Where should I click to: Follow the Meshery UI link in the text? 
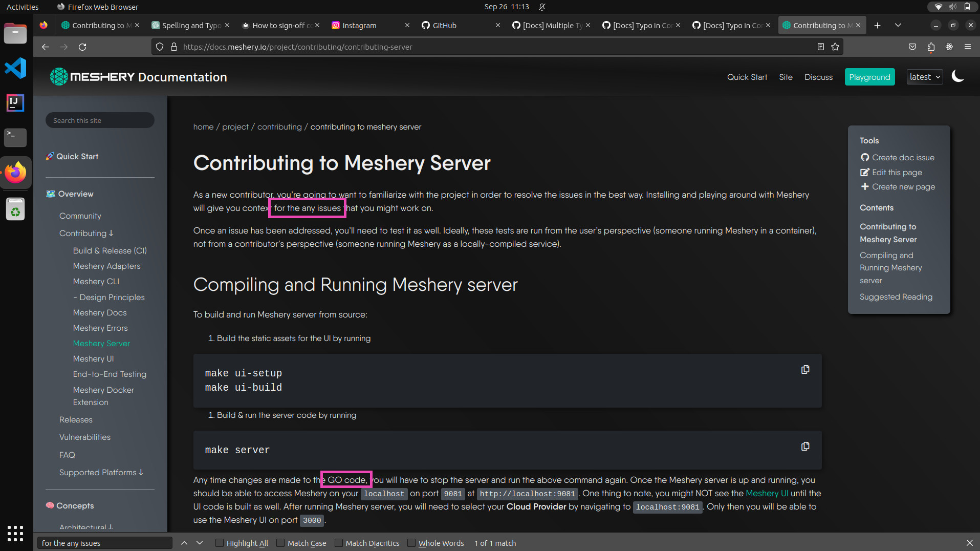767,493
